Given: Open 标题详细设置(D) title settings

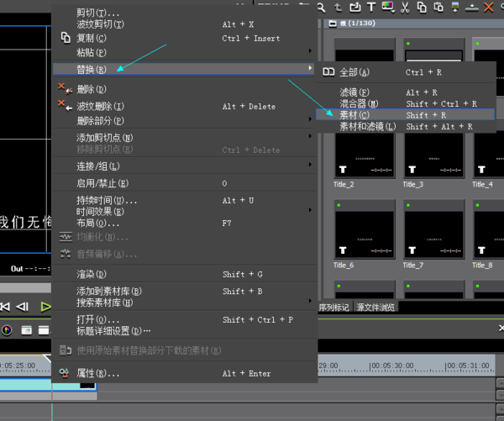Looking at the screenshot, I should point(184,331).
